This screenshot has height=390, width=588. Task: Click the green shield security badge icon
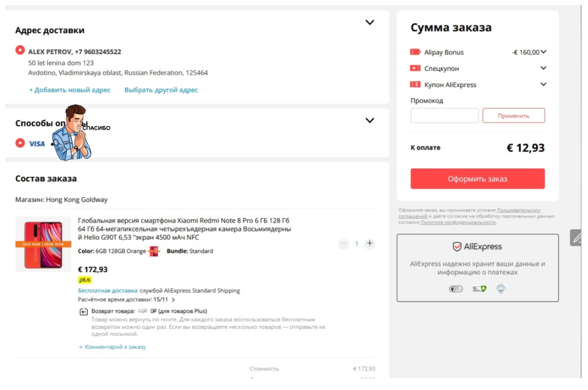pyautogui.click(x=479, y=288)
